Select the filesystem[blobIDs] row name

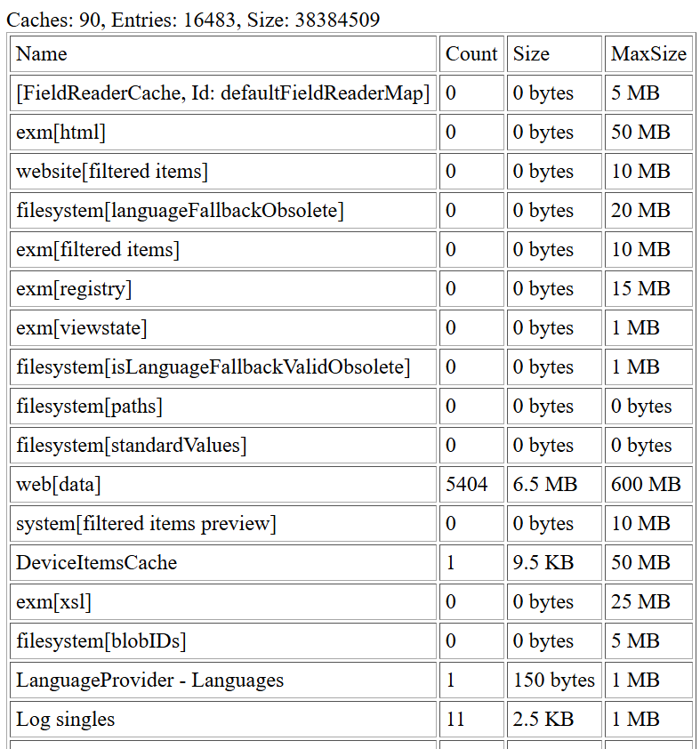223,641
